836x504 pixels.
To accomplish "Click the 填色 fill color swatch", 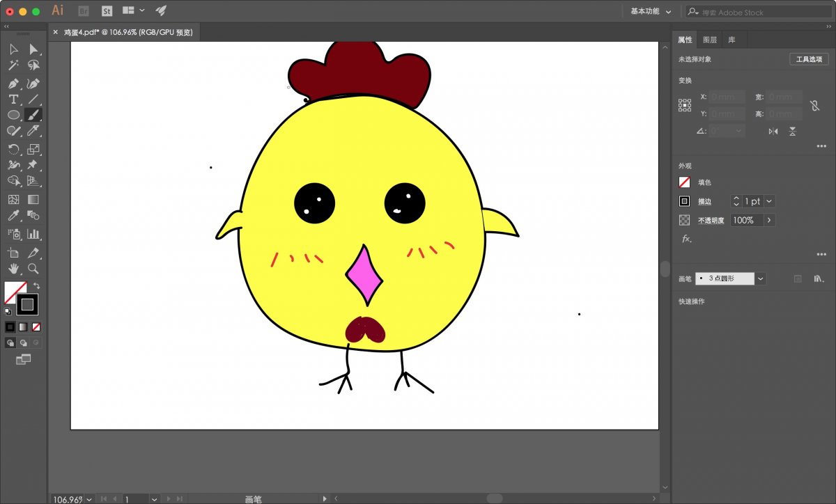I will point(685,182).
